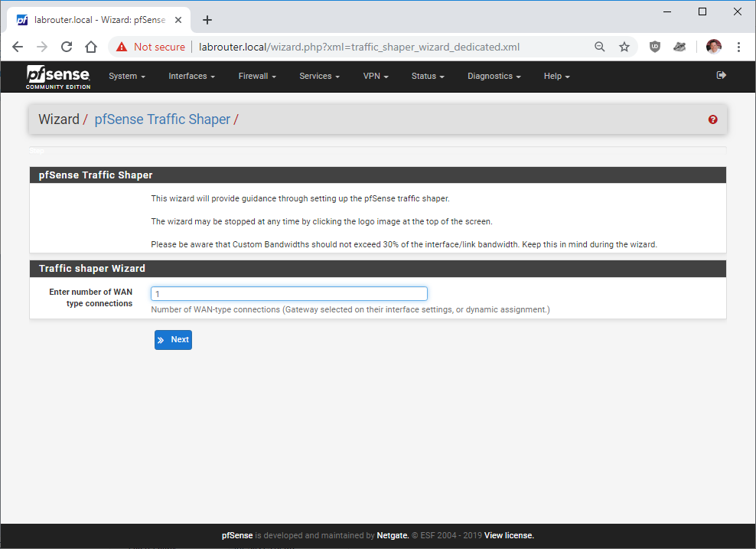756x549 pixels.
Task: Maximize the browser window
Action: pyautogui.click(x=702, y=11)
